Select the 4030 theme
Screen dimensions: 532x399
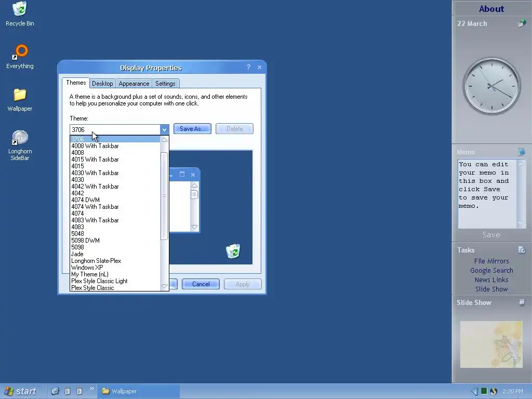point(115,179)
